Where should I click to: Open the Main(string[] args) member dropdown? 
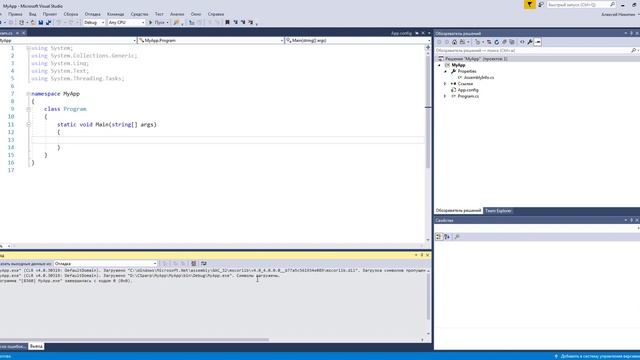(x=358, y=40)
